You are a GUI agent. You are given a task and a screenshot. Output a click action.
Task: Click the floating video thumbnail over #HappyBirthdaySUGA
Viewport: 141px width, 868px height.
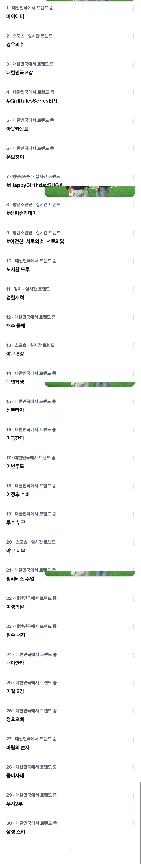tap(90, 191)
